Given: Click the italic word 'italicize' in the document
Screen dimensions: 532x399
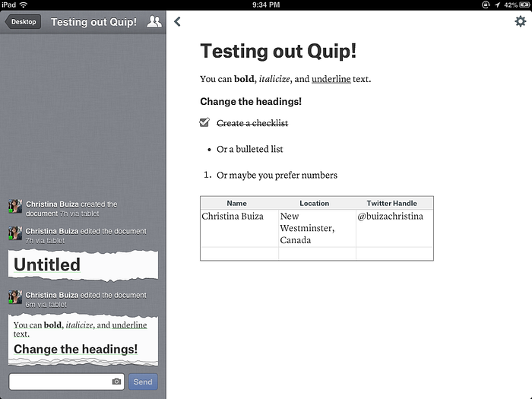Looking at the screenshot, I should [x=274, y=79].
